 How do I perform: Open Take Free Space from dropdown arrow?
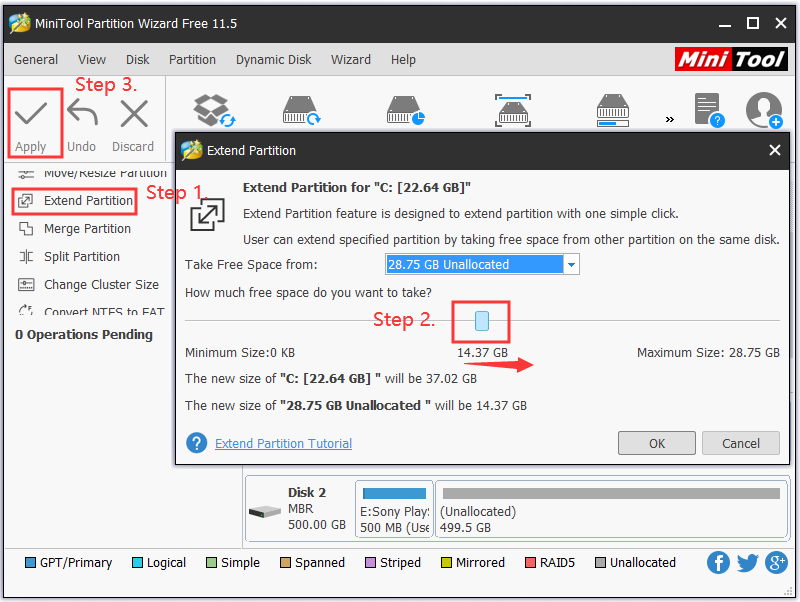click(571, 264)
